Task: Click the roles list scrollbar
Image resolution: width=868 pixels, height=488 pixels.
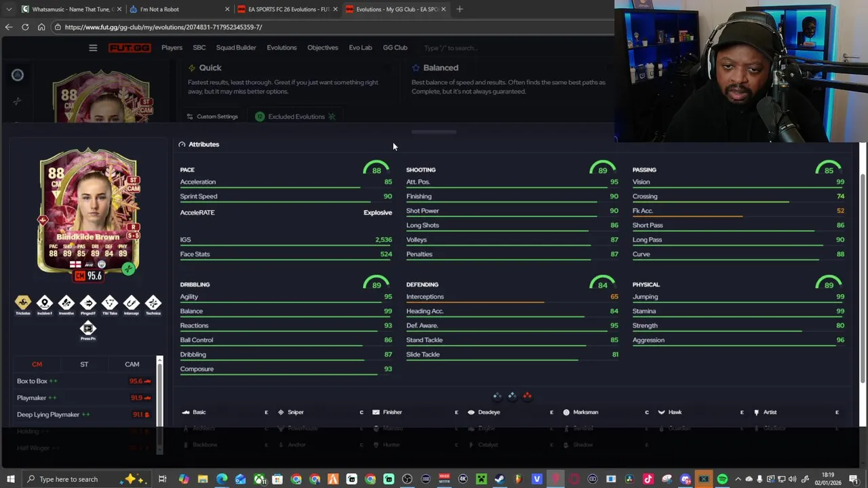Action: 160,403
